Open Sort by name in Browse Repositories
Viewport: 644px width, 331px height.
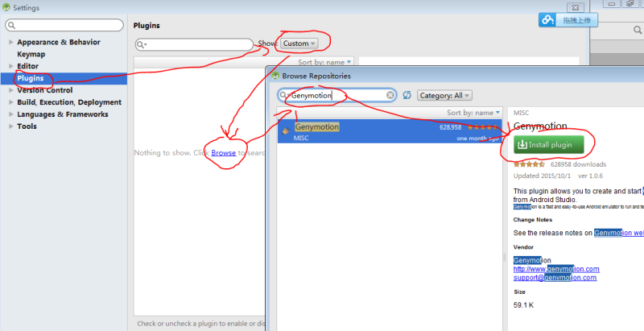tap(473, 113)
